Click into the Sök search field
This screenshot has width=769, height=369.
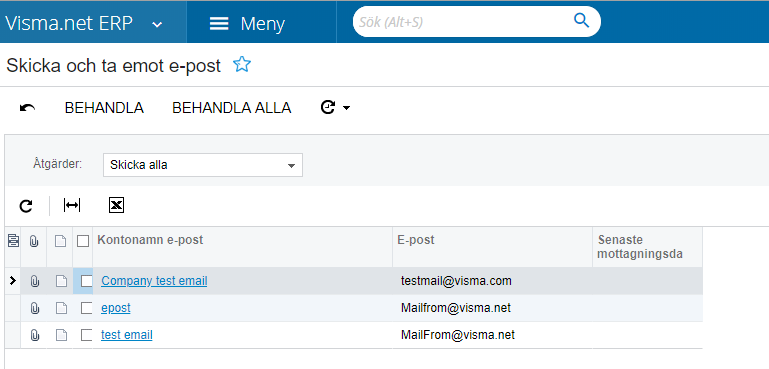coord(463,22)
